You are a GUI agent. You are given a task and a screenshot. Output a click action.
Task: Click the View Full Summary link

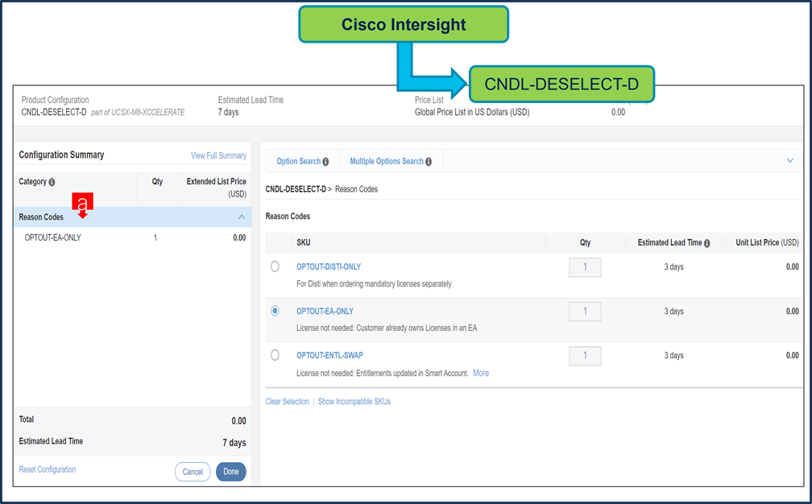218,155
